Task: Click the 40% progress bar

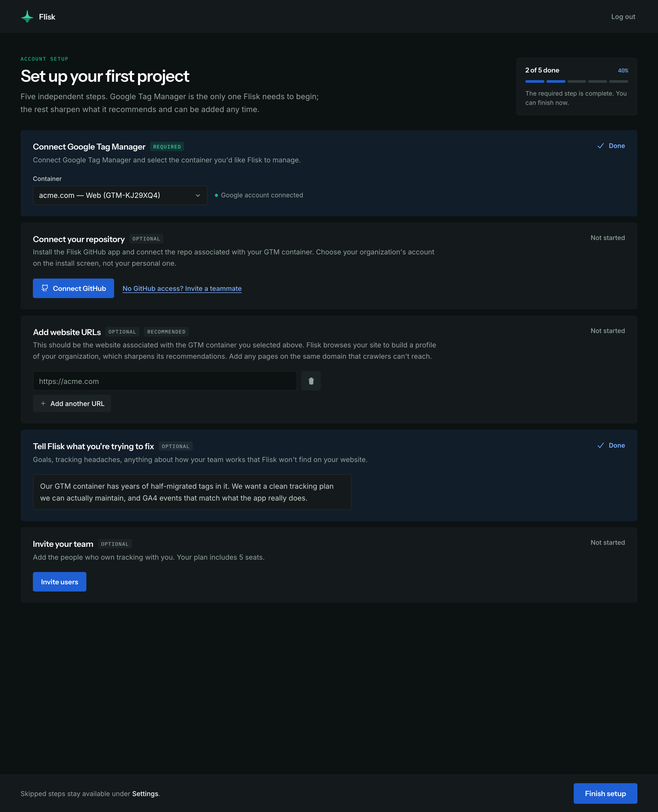Action: pyautogui.click(x=577, y=81)
